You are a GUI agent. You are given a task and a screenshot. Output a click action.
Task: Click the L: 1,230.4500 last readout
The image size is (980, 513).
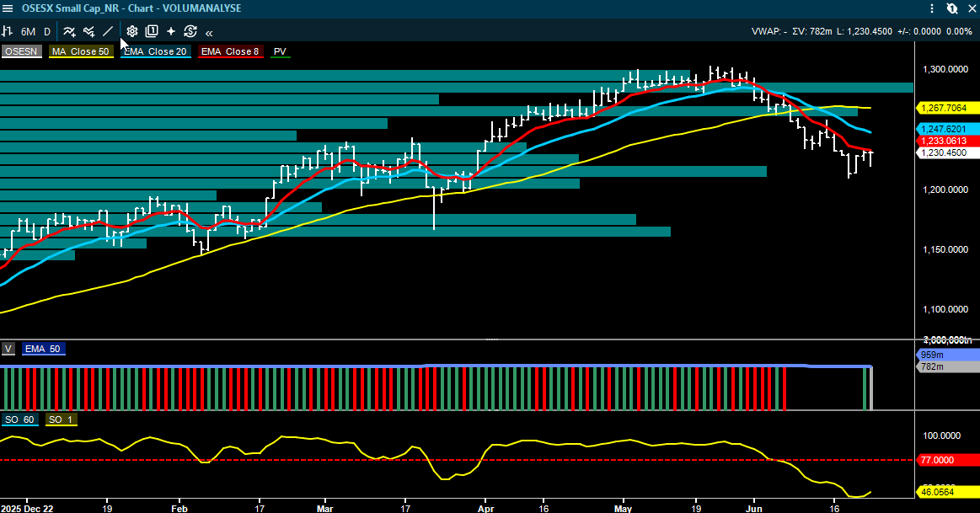[x=865, y=31]
